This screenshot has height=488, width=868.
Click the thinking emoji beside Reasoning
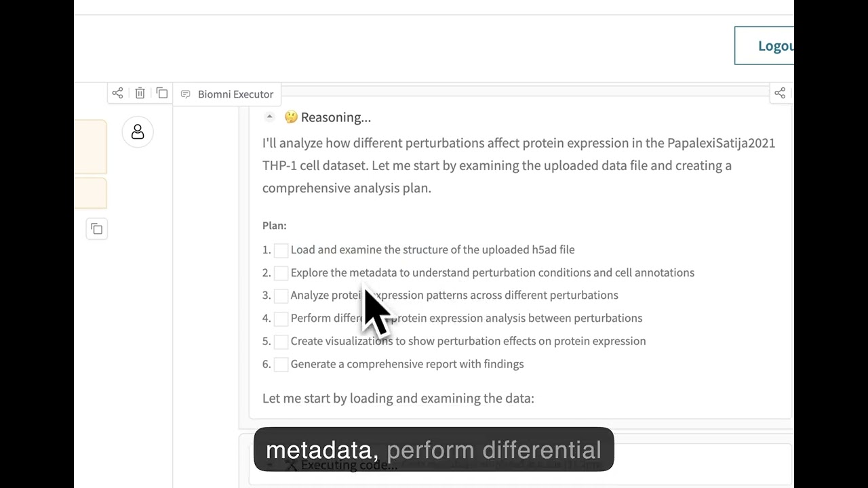[x=291, y=117]
